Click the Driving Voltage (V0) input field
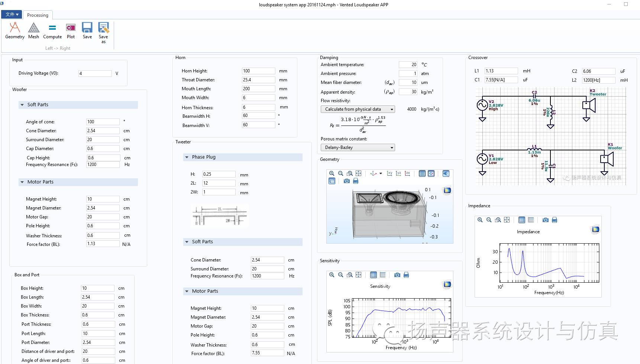This screenshot has height=364, width=640. 95,74
